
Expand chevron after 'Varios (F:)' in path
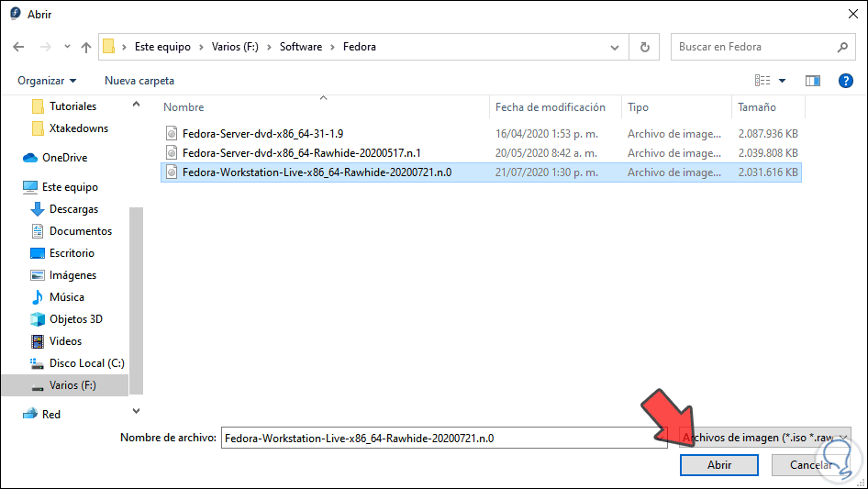pos(269,47)
